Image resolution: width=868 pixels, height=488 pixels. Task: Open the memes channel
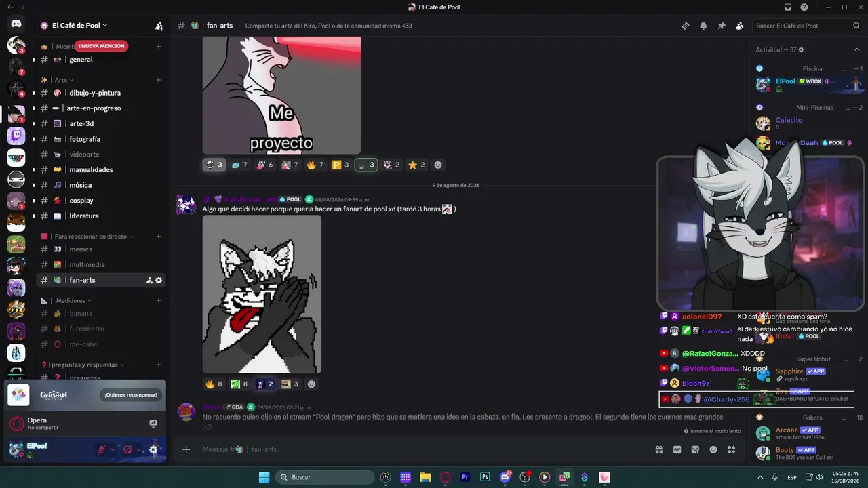101,249
